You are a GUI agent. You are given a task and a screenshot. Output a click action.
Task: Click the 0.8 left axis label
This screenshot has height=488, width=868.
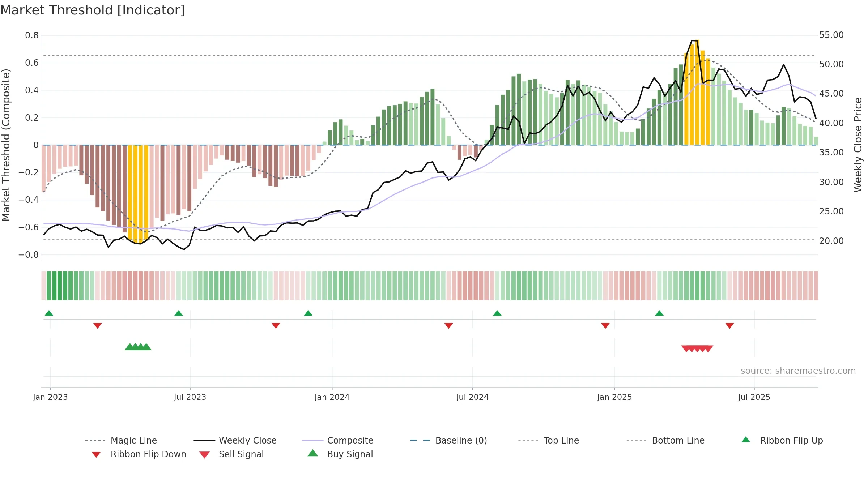click(32, 35)
